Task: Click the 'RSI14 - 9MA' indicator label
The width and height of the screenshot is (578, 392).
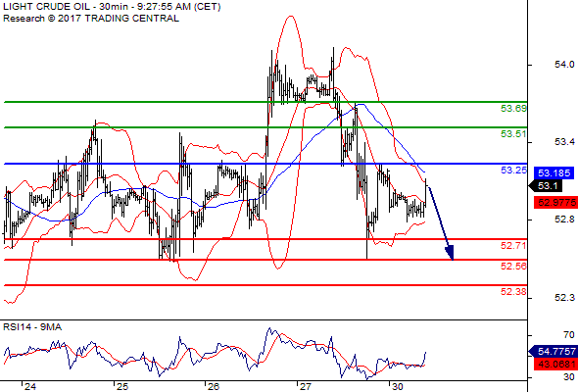Action: tap(32, 327)
